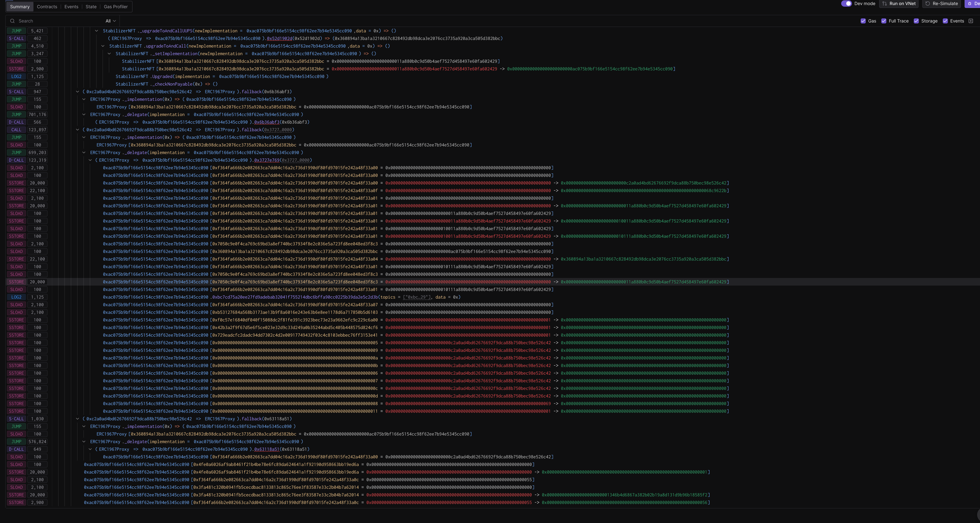The height and width of the screenshot is (523, 980).
Task: Click the first S·CALL opcode badge
Action: click(x=16, y=38)
